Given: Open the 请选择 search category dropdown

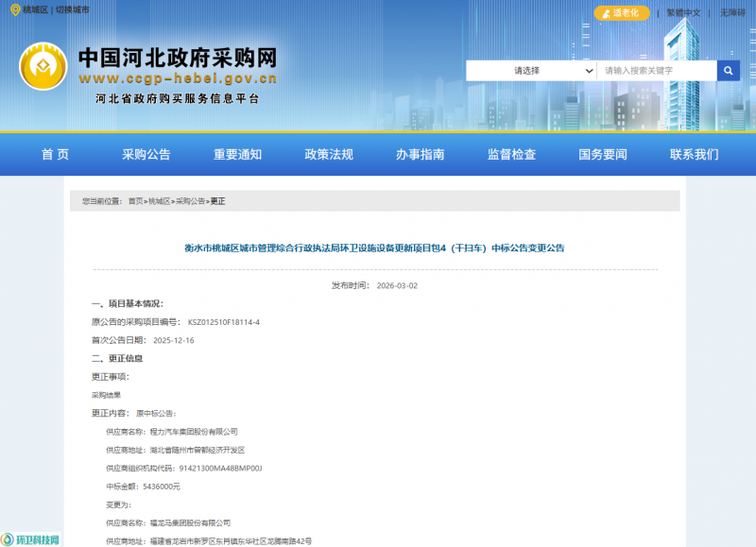Looking at the screenshot, I should point(531,71).
